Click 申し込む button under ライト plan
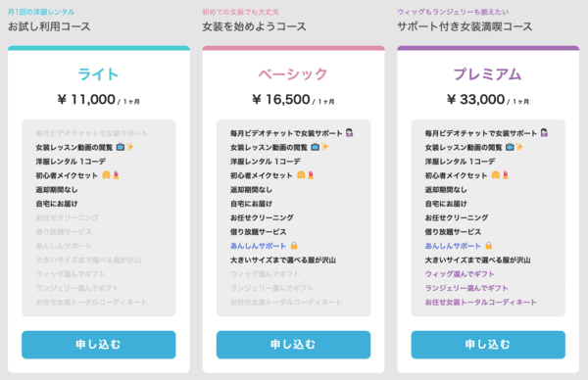This screenshot has width=588, height=380. coord(99,345)
